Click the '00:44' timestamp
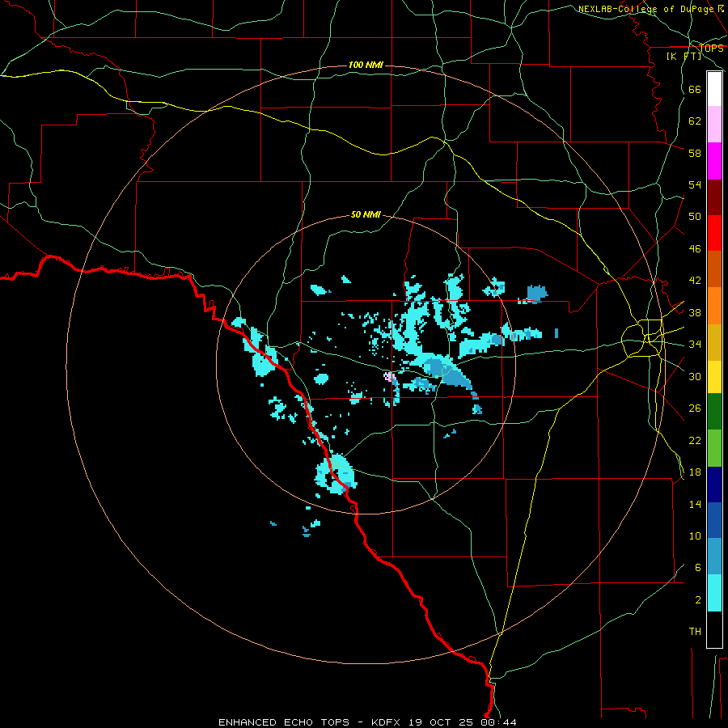This screenshot has width=728, height=728. click(498, 722)
